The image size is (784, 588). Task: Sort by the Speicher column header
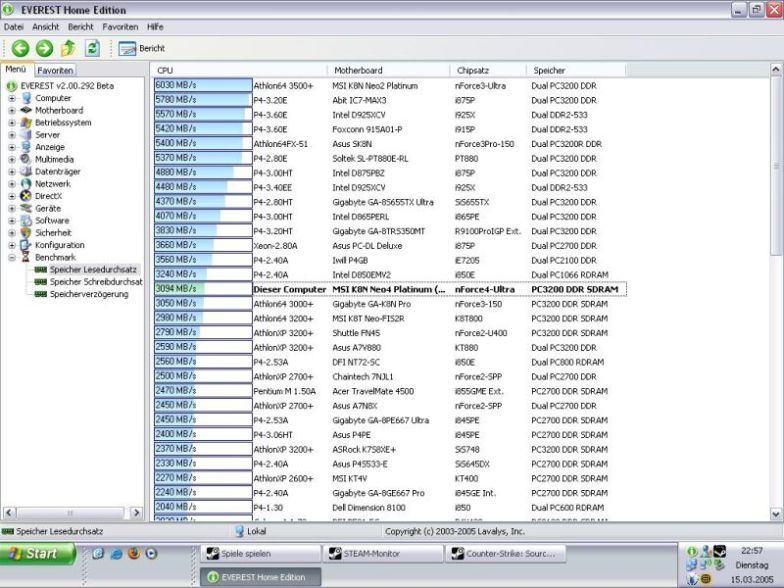coord(576,70)
